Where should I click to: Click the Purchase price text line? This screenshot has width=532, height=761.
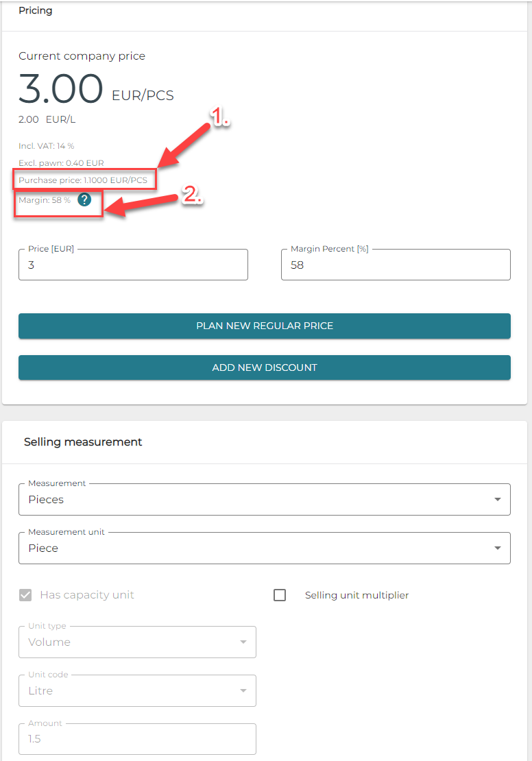tap(83, 180)
